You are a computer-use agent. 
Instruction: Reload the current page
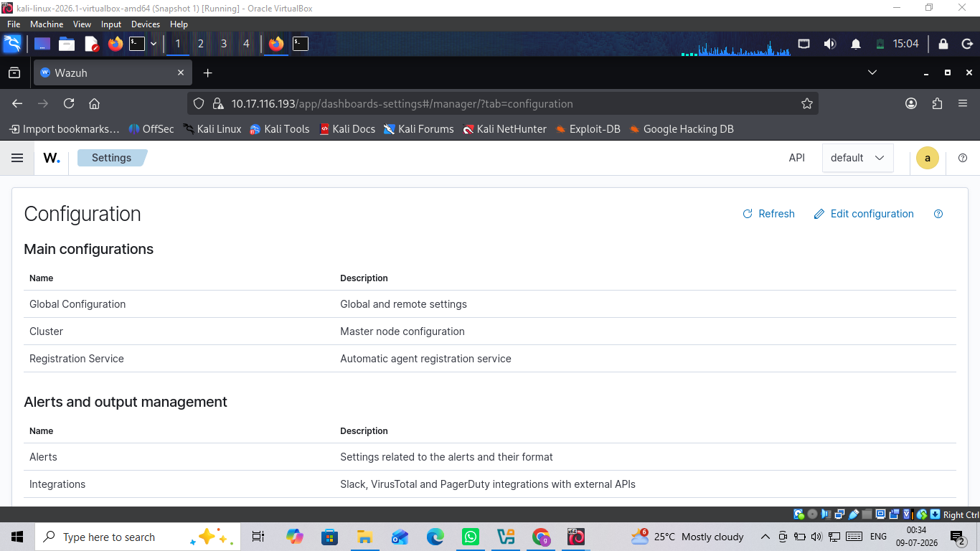pyautogui.click(x=69, y=103)
